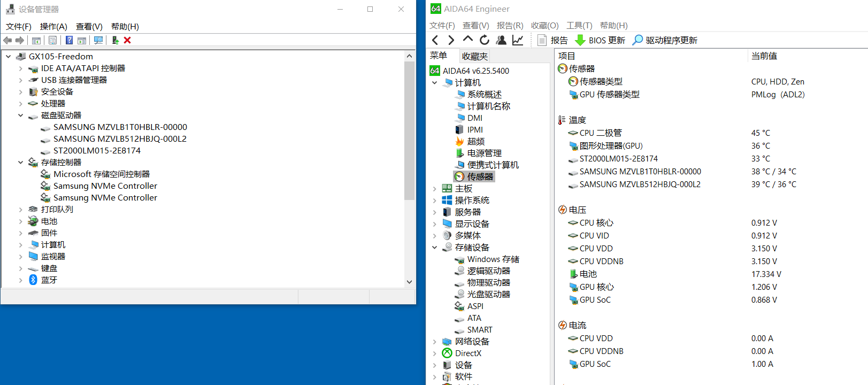868x385 pixels.
Task: Select ST2000LM015-2E8174 disk in Device Manager
Action: (97, 150)
